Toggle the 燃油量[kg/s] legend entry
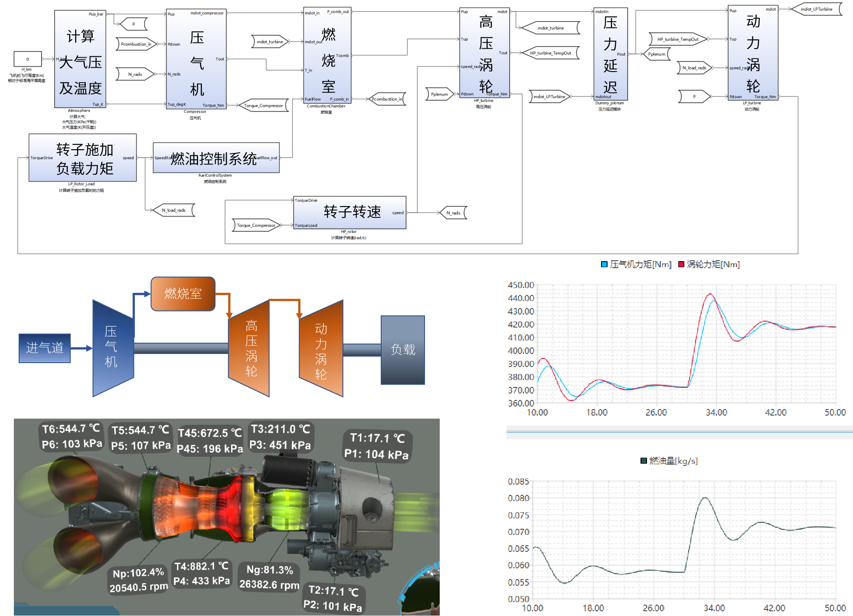The image size is (853, 616). tap(670, 461)
